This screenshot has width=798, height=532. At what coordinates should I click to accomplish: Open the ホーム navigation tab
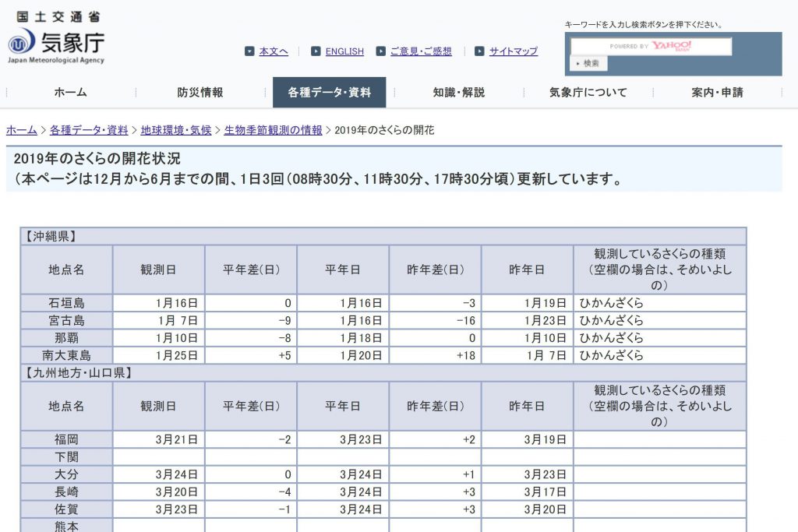tap(71, 93)
